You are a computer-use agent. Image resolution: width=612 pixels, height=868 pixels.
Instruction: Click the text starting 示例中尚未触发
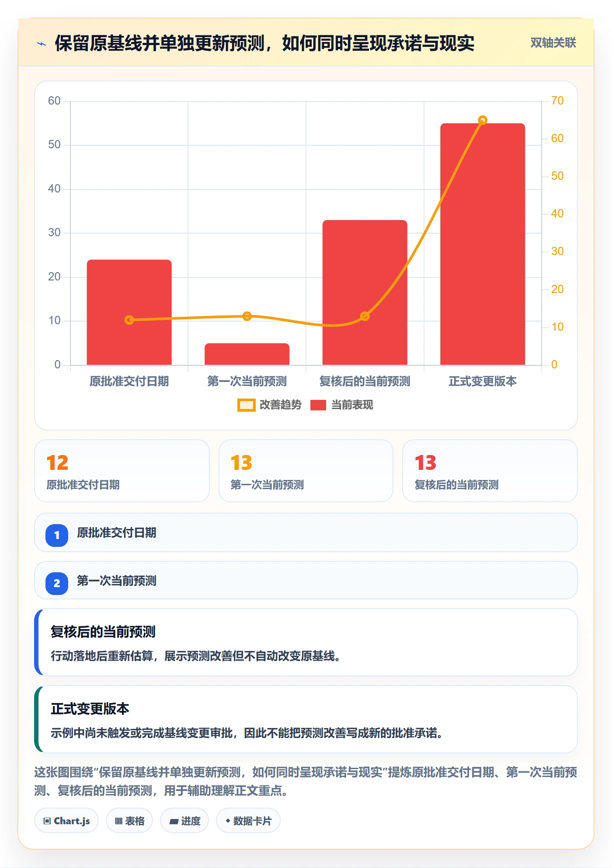point(247,733)
